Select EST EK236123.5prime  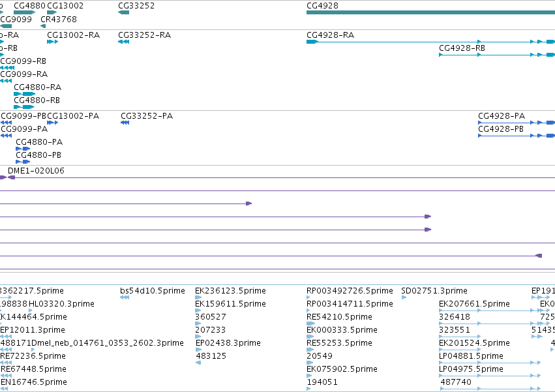[230, 291]
